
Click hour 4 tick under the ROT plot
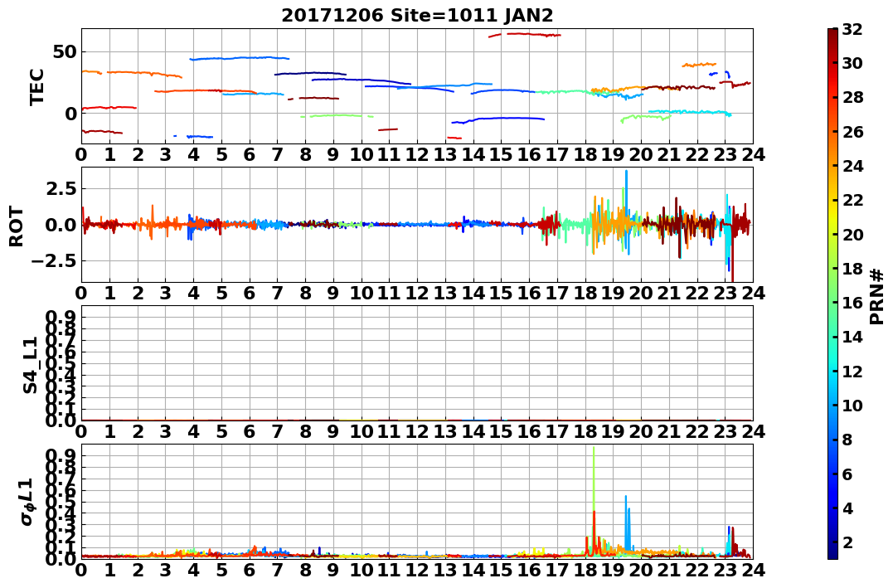[194, 293]
